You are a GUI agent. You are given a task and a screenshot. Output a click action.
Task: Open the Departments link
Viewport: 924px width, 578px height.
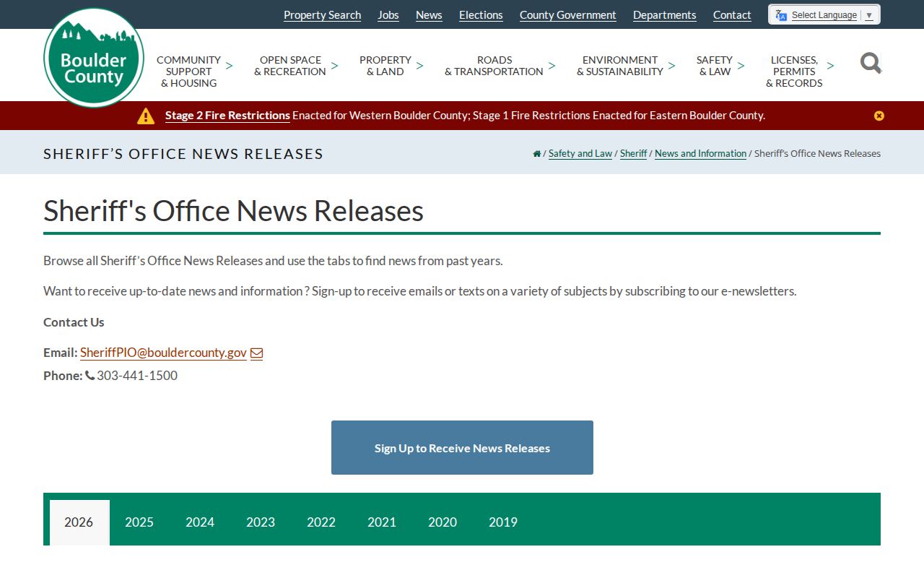tap(665, 15)
